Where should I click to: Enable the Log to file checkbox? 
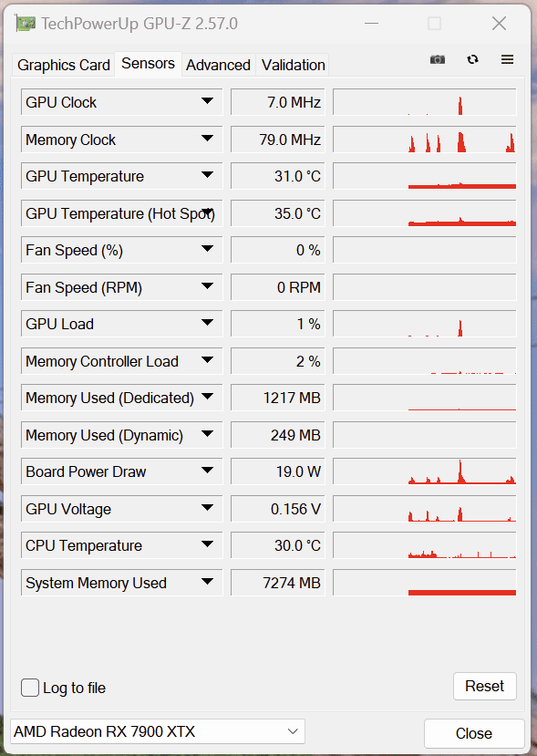tap(30, 688)
